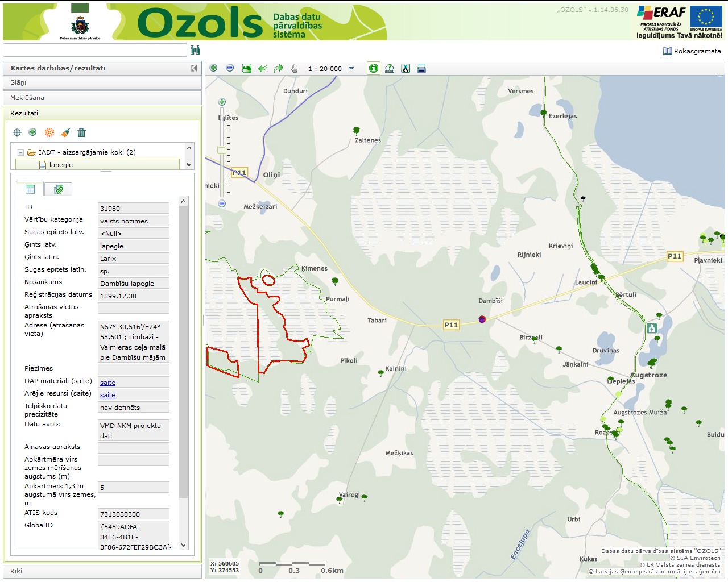
Task: Click the Ģints latv. value lapegle
Action: [x=134, y=246]
